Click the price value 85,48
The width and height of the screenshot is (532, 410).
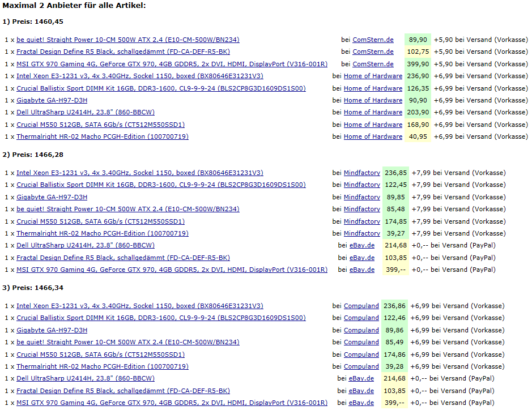[x=395, y=209]
